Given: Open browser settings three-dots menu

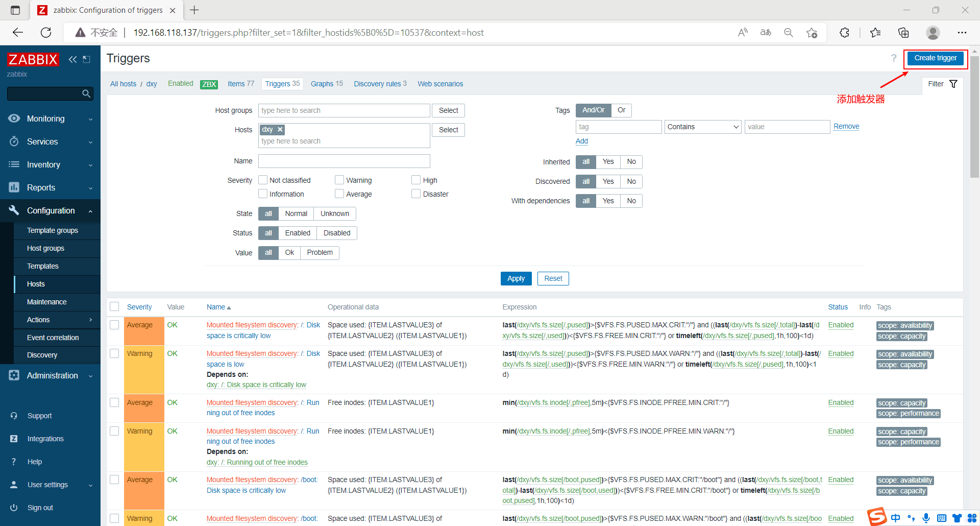Looking at the screenshot, I should [x=962, y=33].
